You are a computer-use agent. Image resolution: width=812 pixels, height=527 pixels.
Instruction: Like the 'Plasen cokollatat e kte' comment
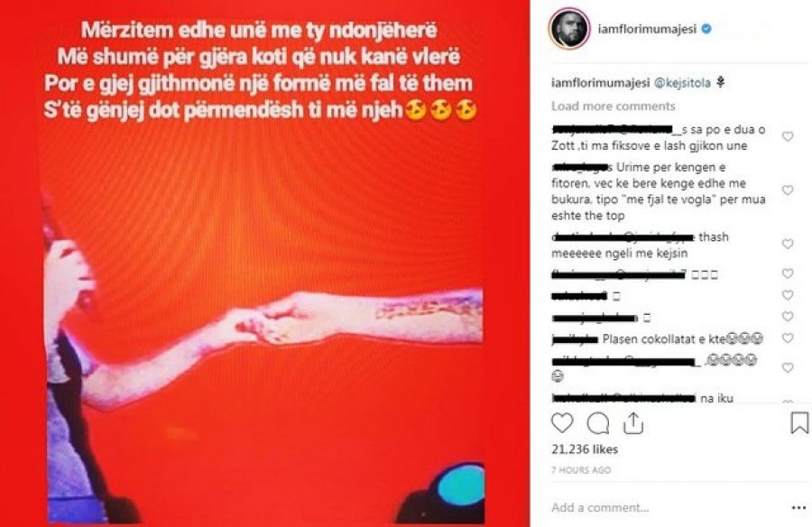coord(788,337)
